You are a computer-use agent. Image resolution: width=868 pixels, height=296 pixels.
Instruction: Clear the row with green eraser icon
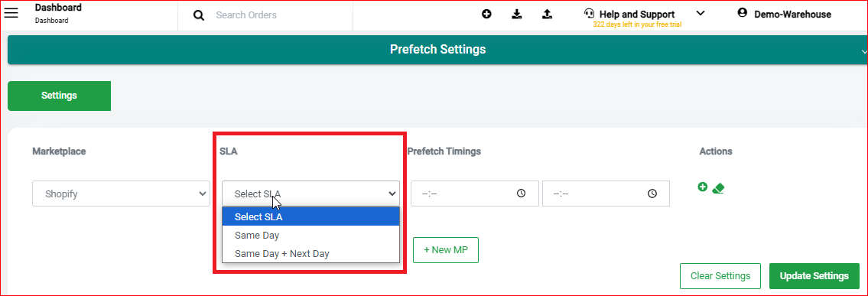(718, 188)
